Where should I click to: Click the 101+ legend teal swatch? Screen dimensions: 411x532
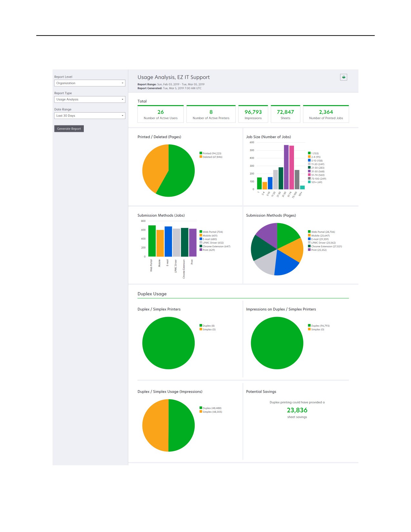309,182
